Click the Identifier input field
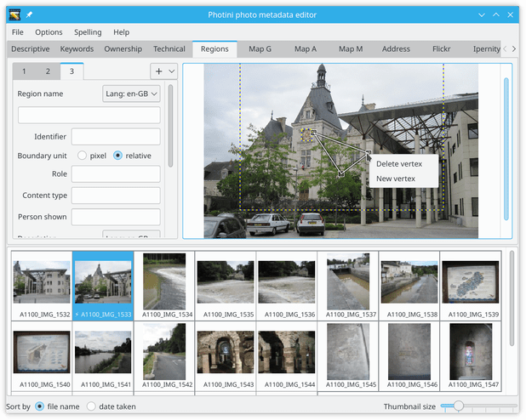The height and width of the screenshot is (420, 526). [116, 137]
